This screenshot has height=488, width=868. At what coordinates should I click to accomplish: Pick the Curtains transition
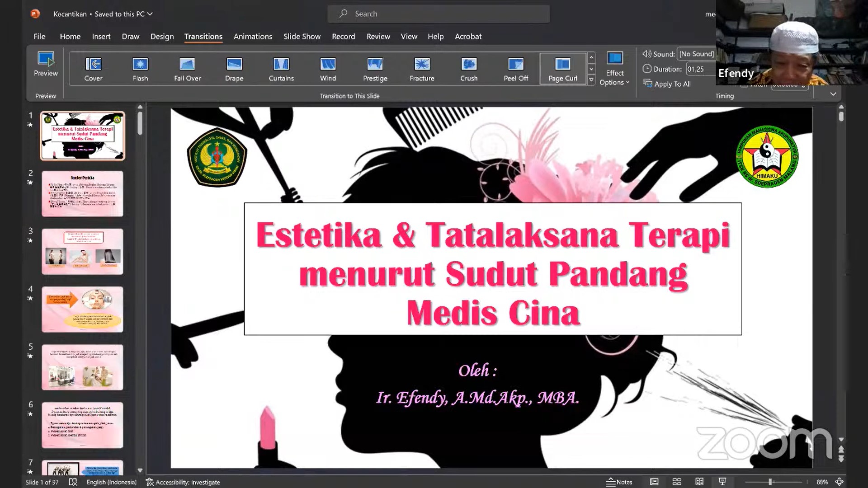(281, 69)
